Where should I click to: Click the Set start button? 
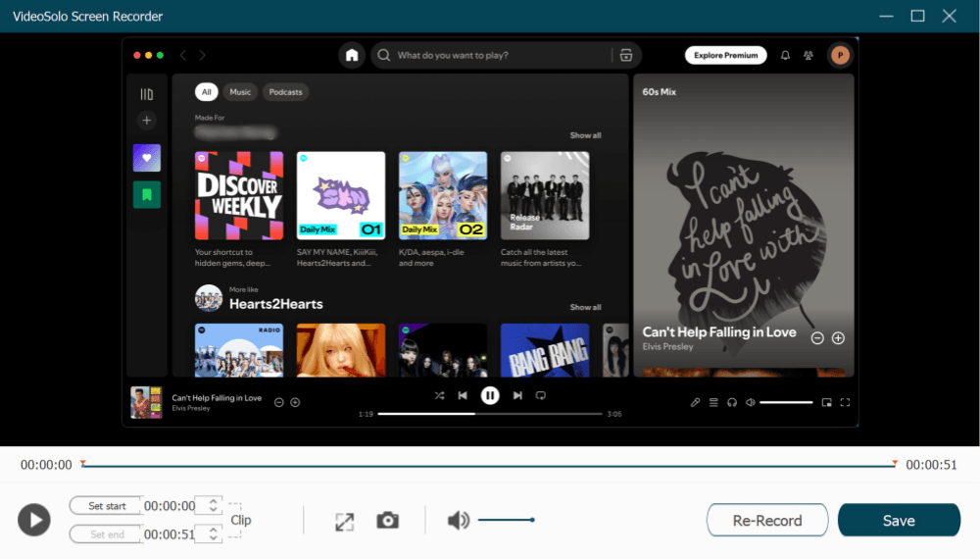(x=106, y=506)
